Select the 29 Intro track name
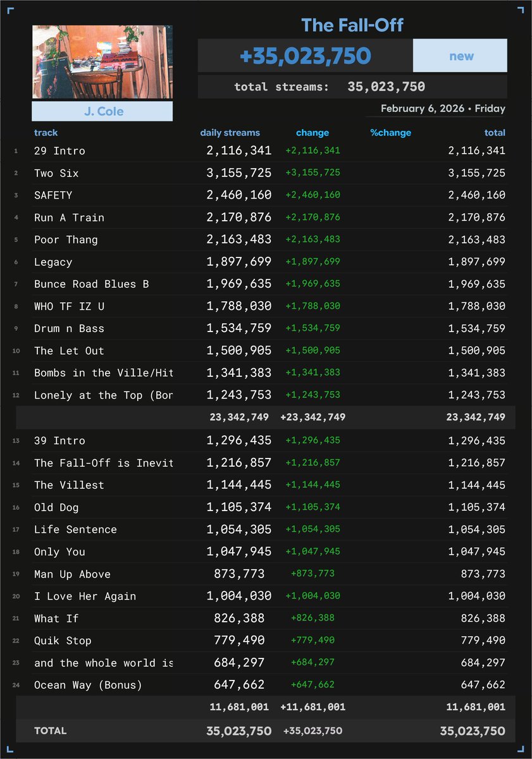The width and height of the screenshot is (532, 759). pos(59,151)
